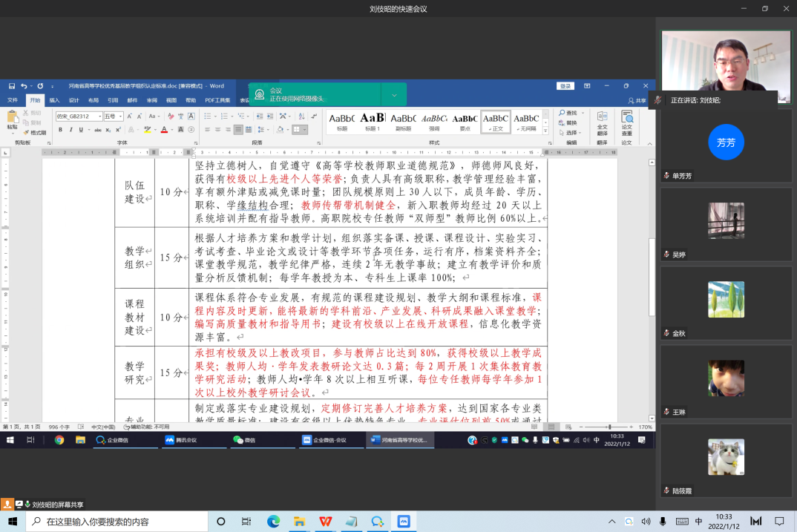Viewport: 797px width, 532px height.
Task: Switch to the 视图 ribbon tab
Action: (171, 100)
